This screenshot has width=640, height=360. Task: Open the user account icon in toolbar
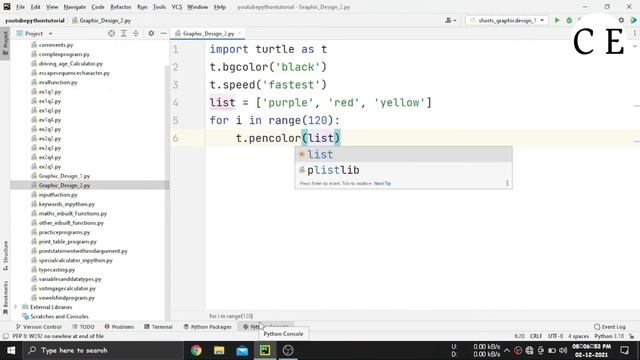point(451,20)
